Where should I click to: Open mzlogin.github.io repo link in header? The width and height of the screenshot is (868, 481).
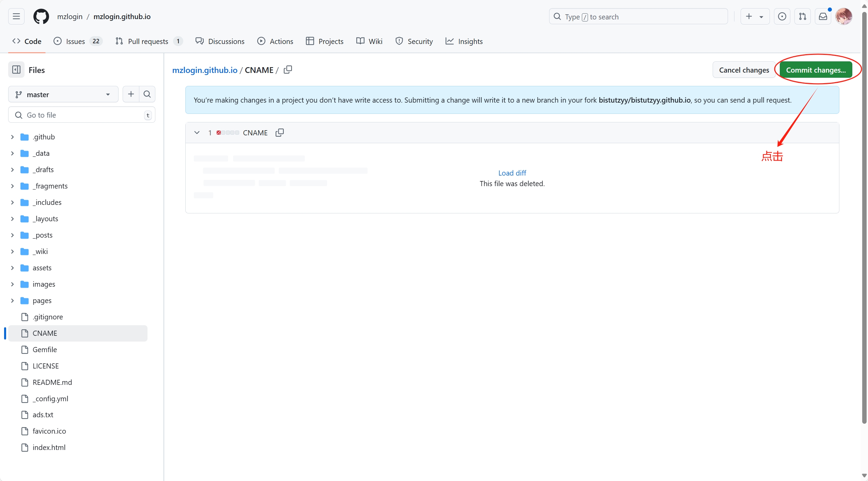click(x=122, y=16)
